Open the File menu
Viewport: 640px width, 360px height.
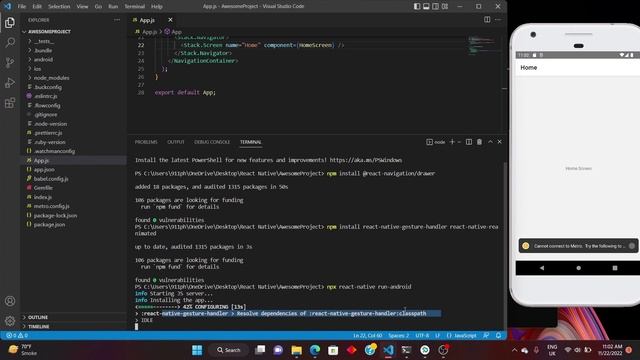(x=22, y=7)
